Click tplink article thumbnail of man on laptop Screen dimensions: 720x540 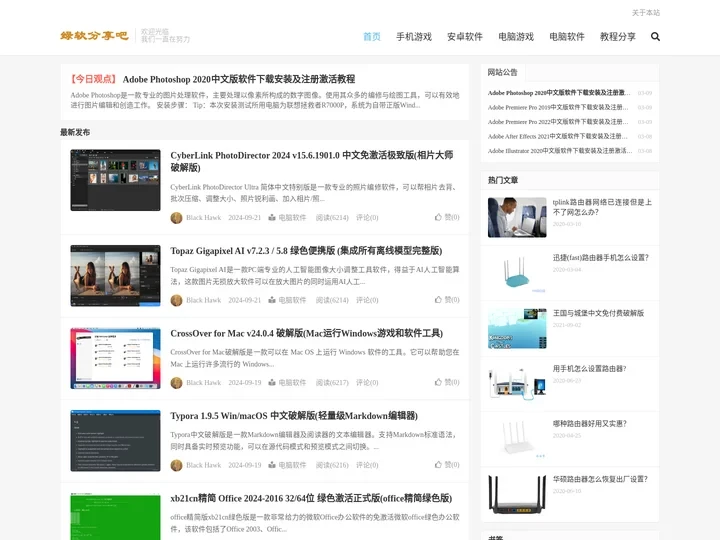(517, 218)
